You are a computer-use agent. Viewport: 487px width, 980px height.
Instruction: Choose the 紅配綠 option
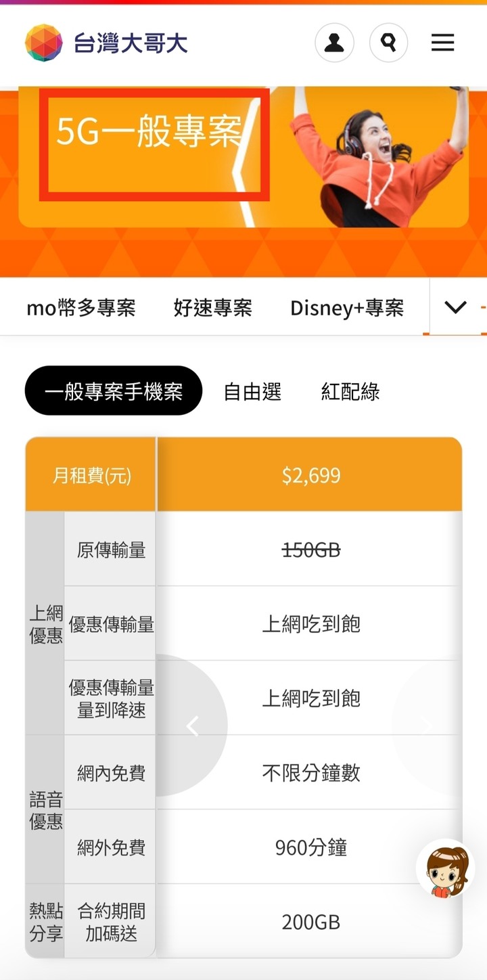[350, 391]
